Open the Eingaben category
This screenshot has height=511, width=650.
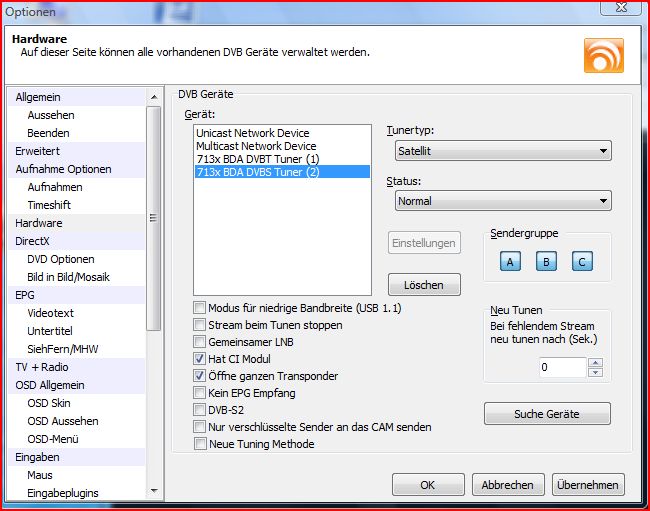click(x=76, y=457)
